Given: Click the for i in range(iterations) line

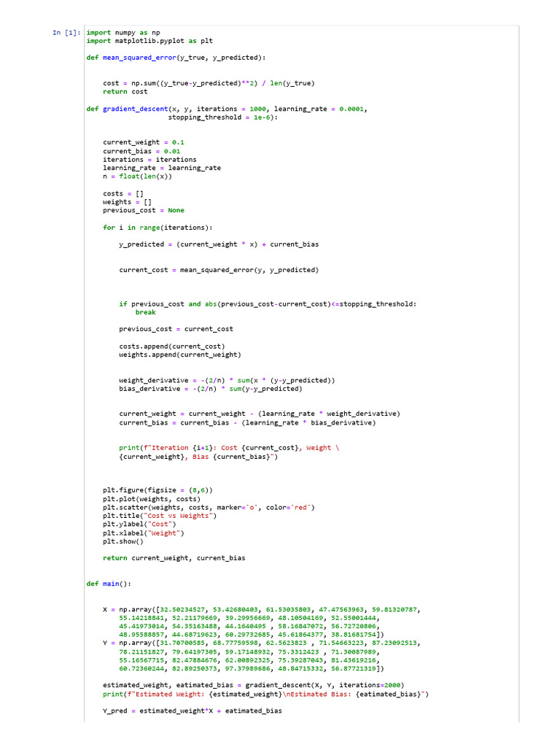Looking at the screenshot, I should point(157,228).
